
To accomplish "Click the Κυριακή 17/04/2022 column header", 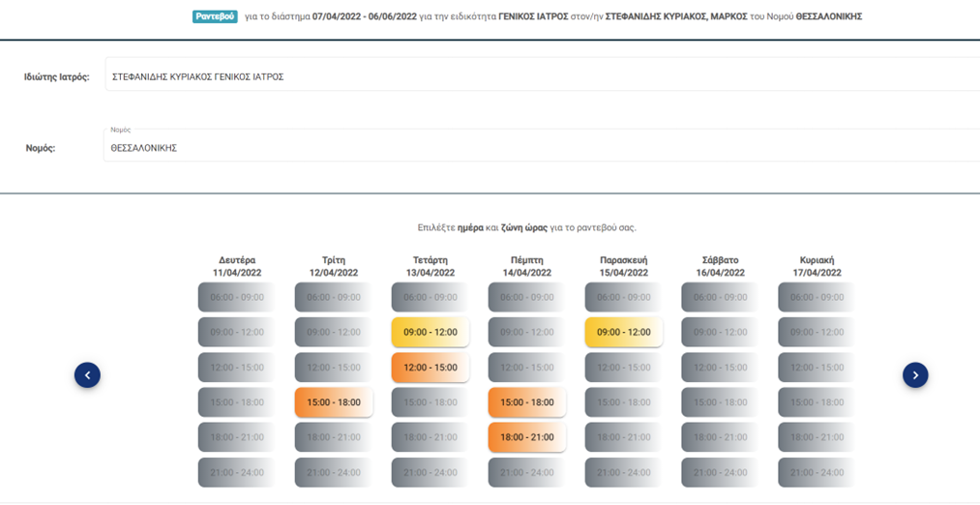I will [817, 266].
